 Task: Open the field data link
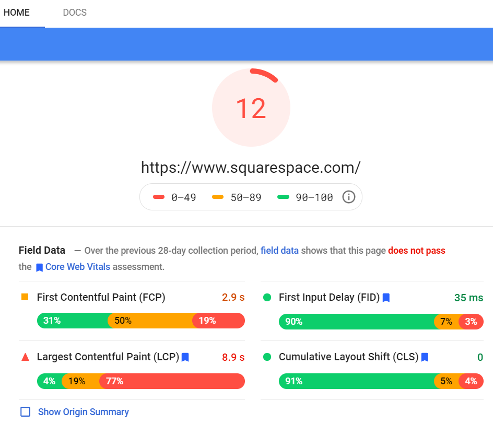(279, 251)
